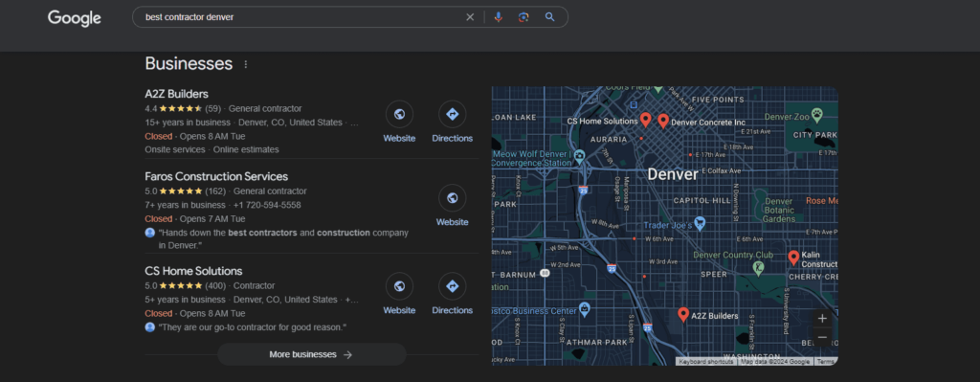This screenshot has height=382, width=980.
Task: Click the Businesses section heading
Action: (x=189, y=64)
